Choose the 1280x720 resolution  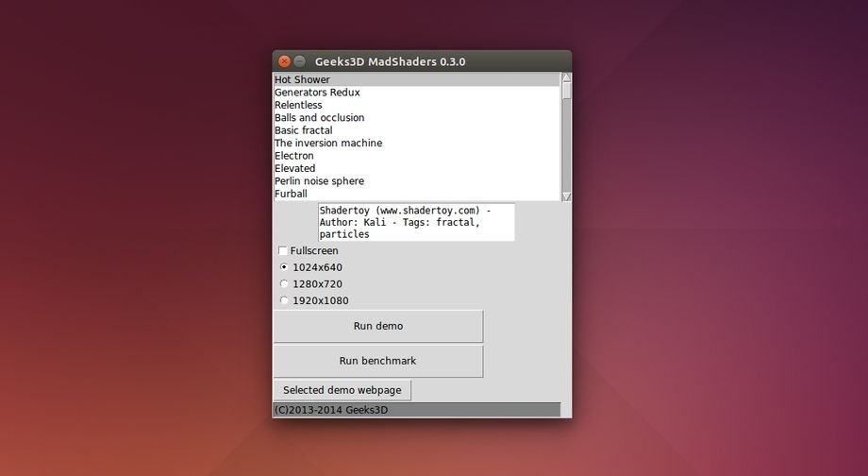coord(284,283)
